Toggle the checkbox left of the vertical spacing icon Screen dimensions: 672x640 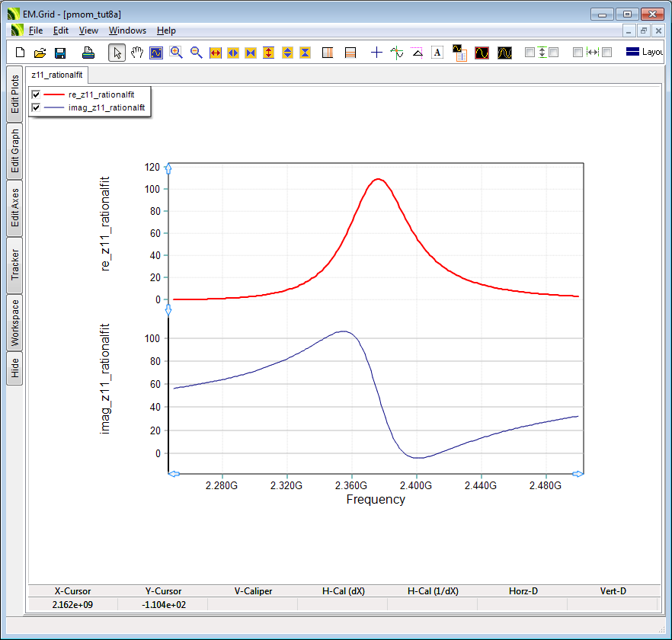tap(530, 53)
